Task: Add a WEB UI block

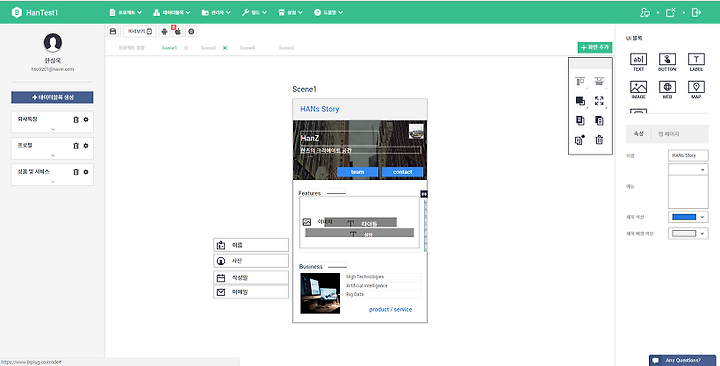Action: 667,90
